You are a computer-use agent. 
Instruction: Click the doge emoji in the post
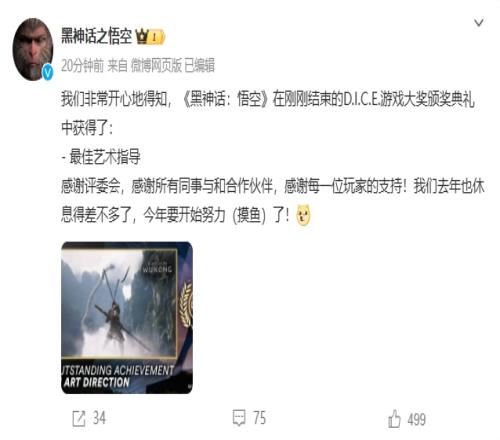303,215
